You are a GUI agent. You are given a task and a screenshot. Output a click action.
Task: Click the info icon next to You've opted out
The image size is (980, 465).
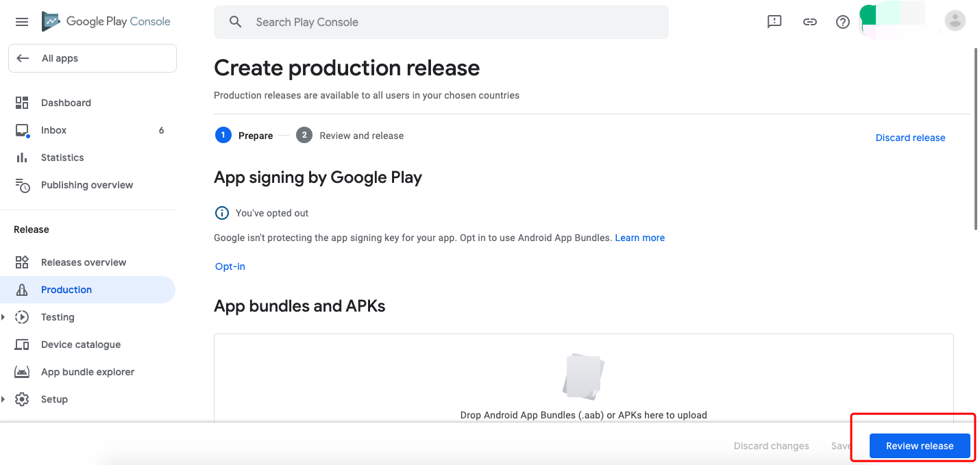(x=221, y=213)
